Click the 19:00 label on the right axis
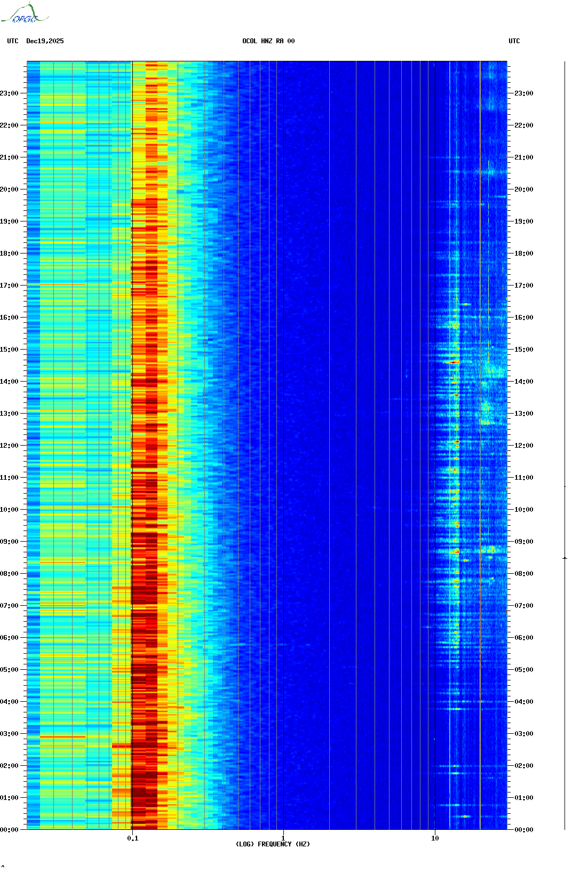Screen dimensions: 588x872 pos(524,221)
